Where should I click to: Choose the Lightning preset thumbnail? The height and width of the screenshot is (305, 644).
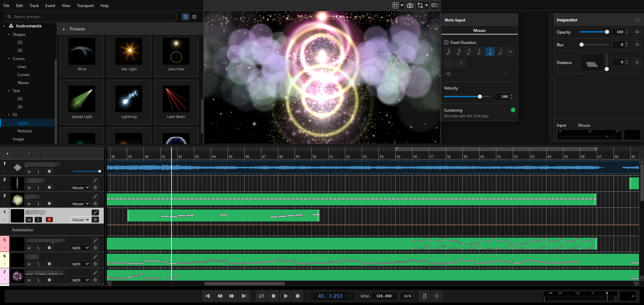(129, 99)
